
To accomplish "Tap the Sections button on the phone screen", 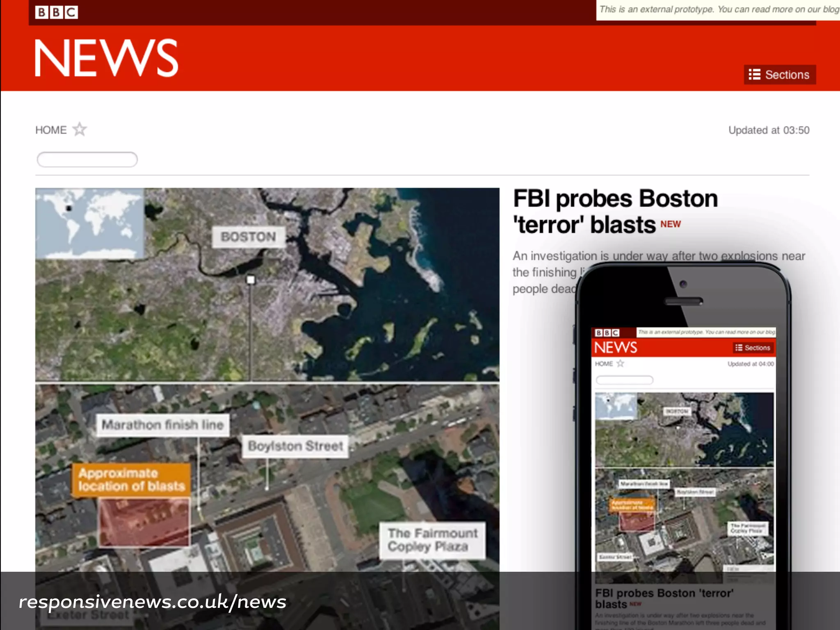I will pos(753,348).
